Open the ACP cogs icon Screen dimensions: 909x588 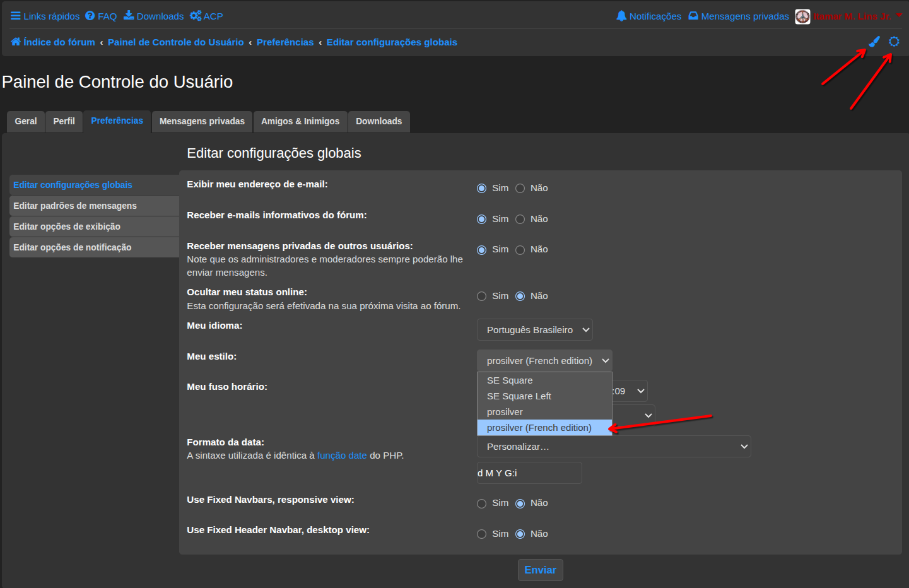(196, 16)
